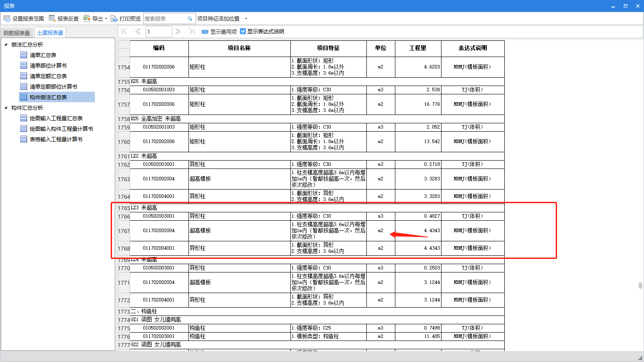The width and height of the screenshot is (644, 362).
Task: Click the 打印预览 label text
Action: (x=130, y=19)
